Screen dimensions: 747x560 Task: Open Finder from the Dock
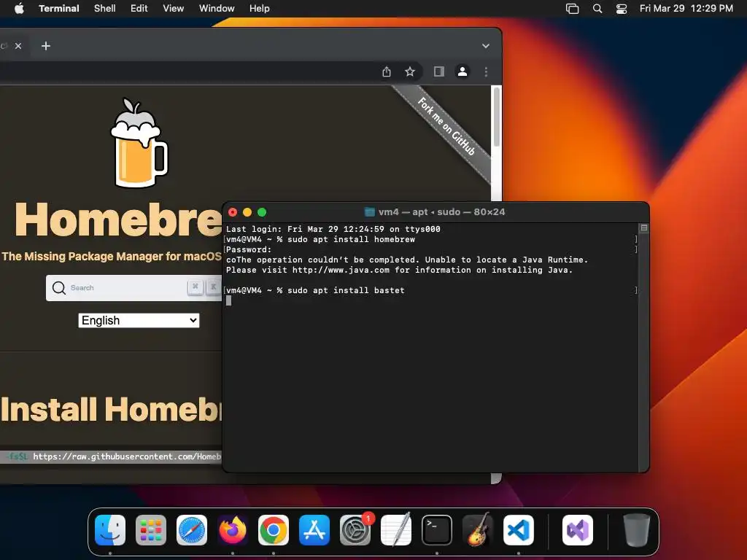click(110, 530)
